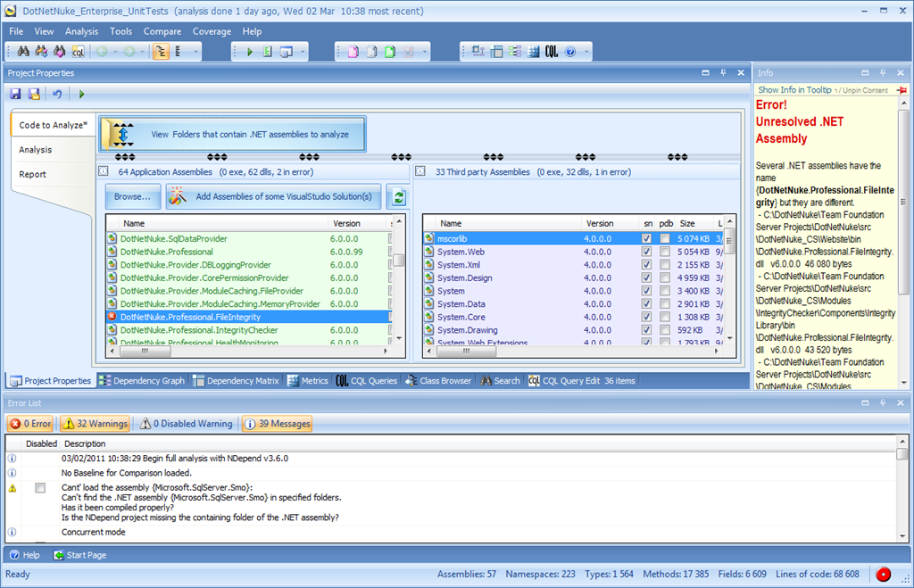The width and height of the screenshot is (914, 588).
Task: Open the CQL search toolbar icon
Action: (x=78, y=52)
